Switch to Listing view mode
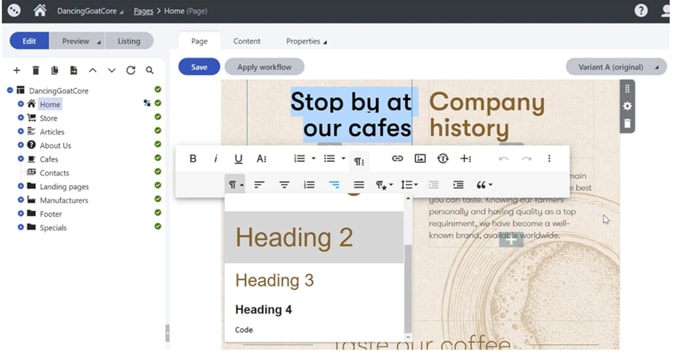 [129, 41]
